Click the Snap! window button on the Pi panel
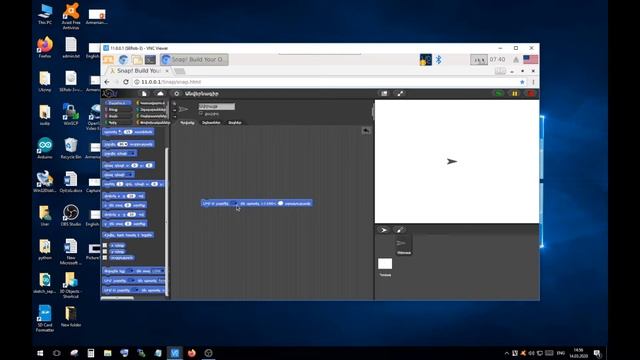The image size is (640, 360). pyautogui.click(x=194, y=60)
